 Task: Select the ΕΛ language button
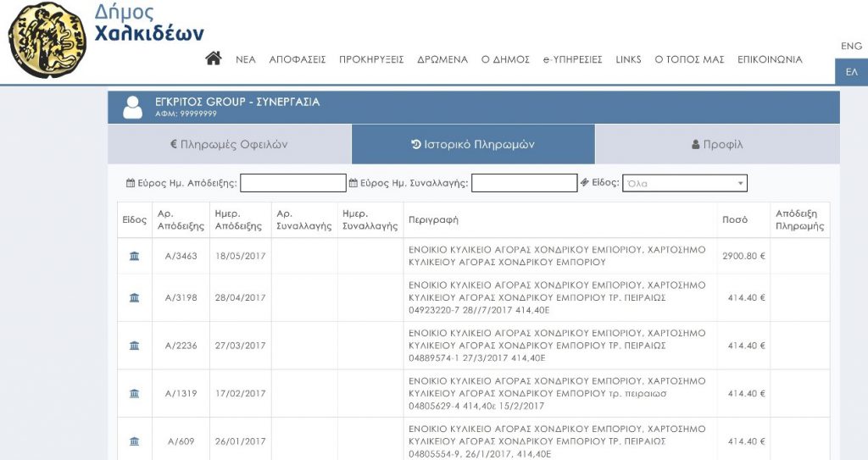[x=851, y=72]
